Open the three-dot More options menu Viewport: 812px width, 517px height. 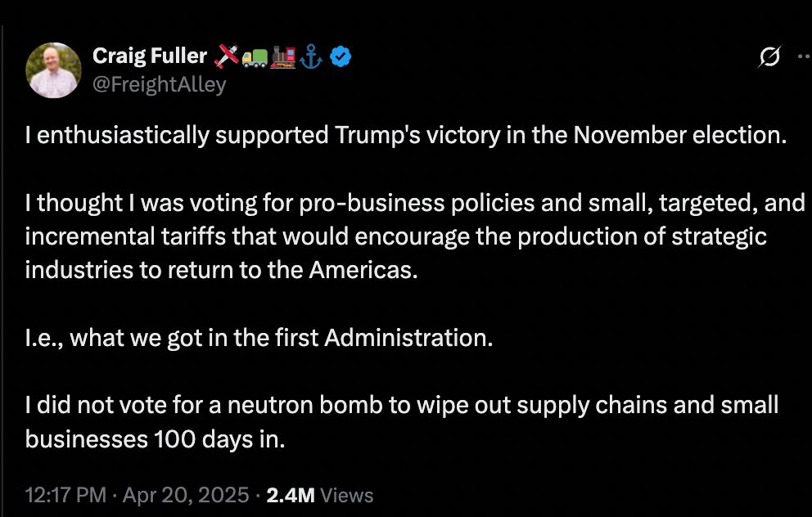pos(801,56)
